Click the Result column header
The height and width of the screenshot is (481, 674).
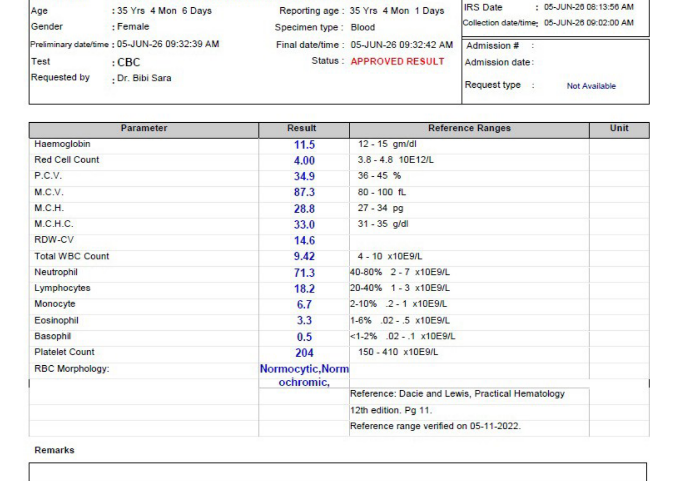[x=301, y=128]
